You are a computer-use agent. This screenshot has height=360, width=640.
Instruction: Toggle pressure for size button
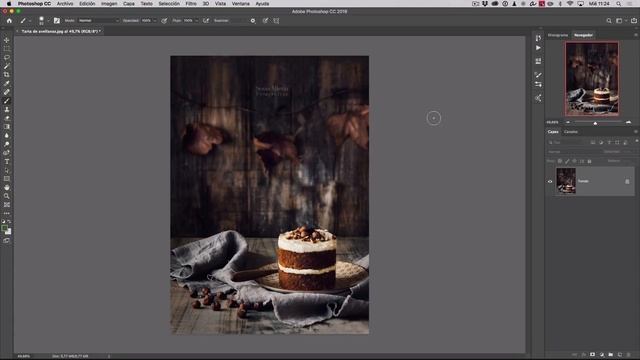click(265, 20)
